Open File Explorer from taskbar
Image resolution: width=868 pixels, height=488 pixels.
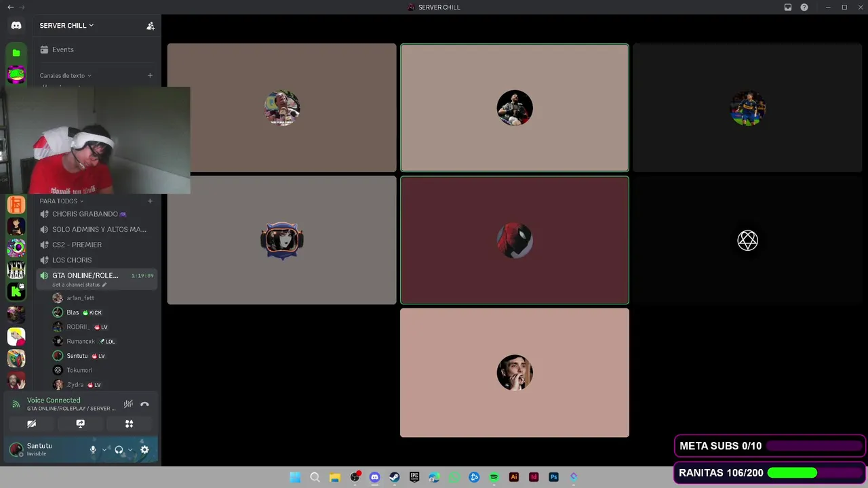[x=334, y=477]
